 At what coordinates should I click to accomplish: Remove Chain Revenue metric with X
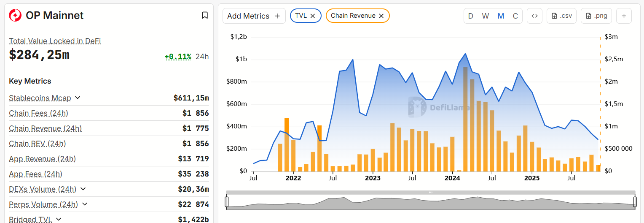(x=381, y=16)
